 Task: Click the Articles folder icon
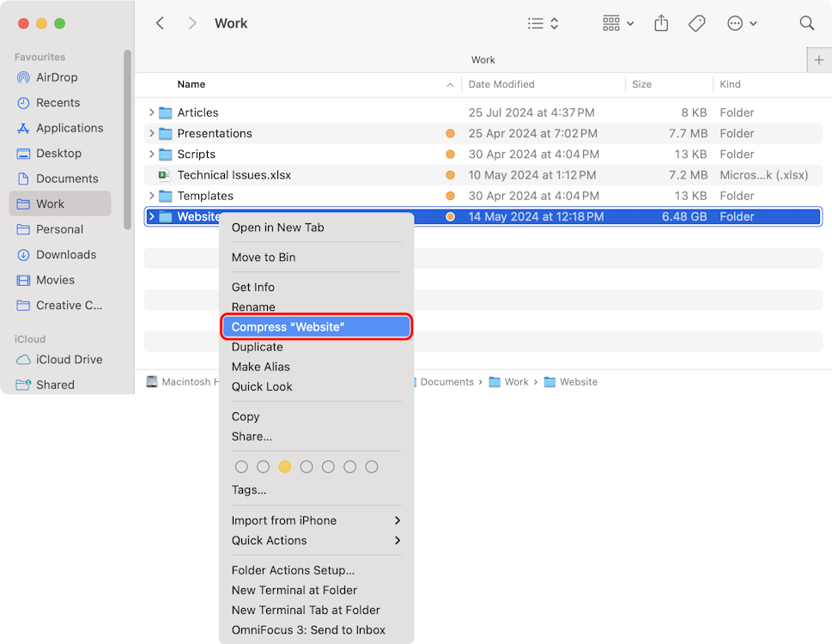[166, 112]
